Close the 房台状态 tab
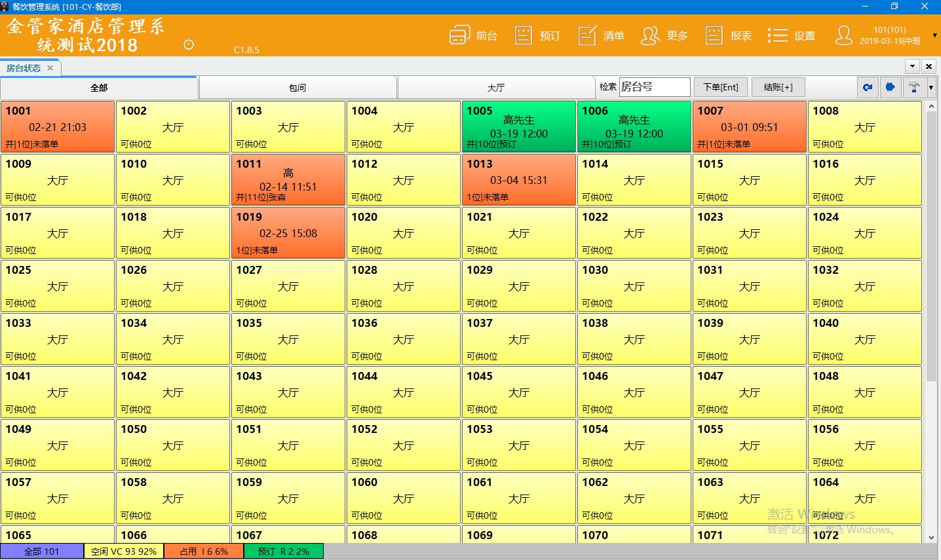Screen dimensions: 941x560 pyautogui.click(x=50, y=68)
